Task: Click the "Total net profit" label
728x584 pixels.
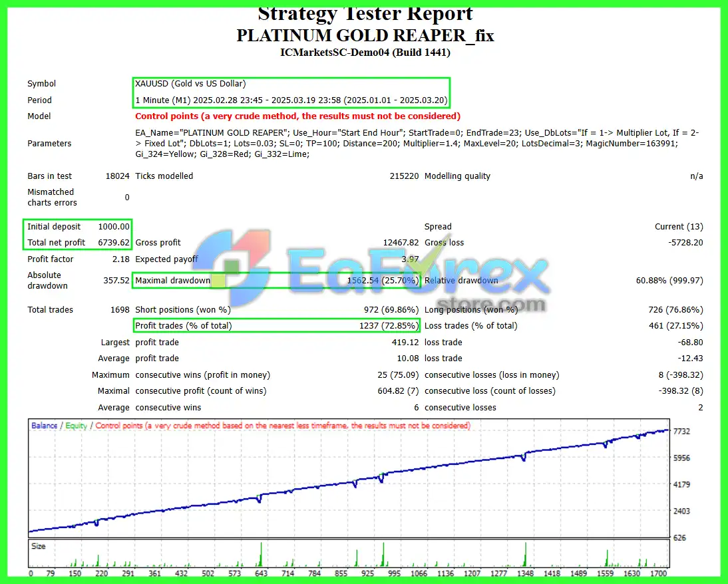Action: click(x=56, y=242)
